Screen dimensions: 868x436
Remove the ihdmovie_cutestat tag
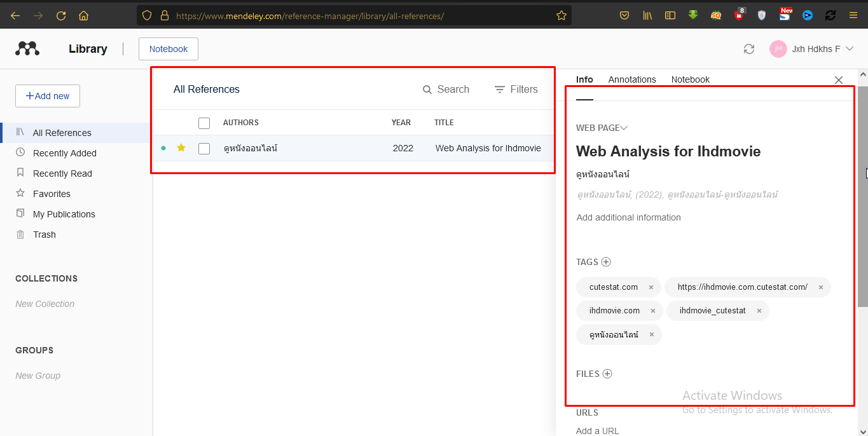tap(759, 311)
